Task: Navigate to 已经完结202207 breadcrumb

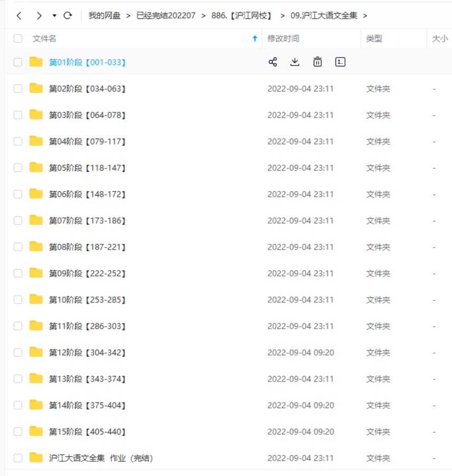Action: tap(166, 15)
